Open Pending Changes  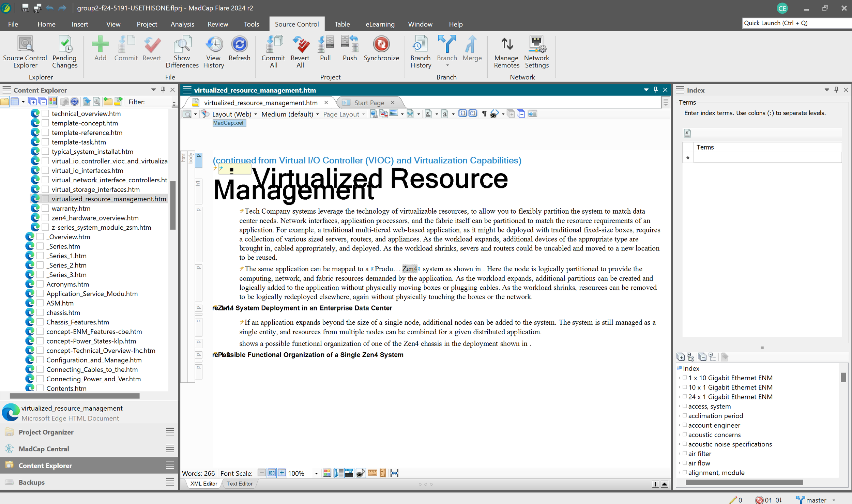click(65, 52)
